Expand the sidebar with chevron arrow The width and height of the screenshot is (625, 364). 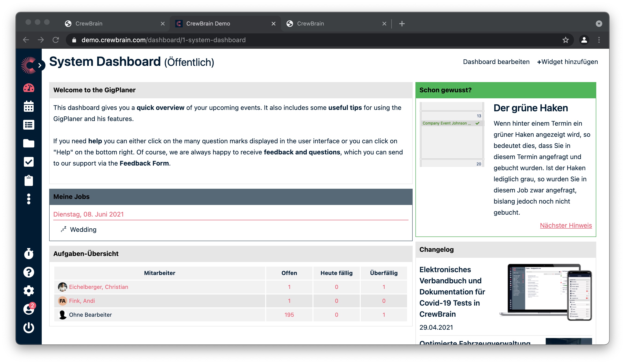pos(40,65)
